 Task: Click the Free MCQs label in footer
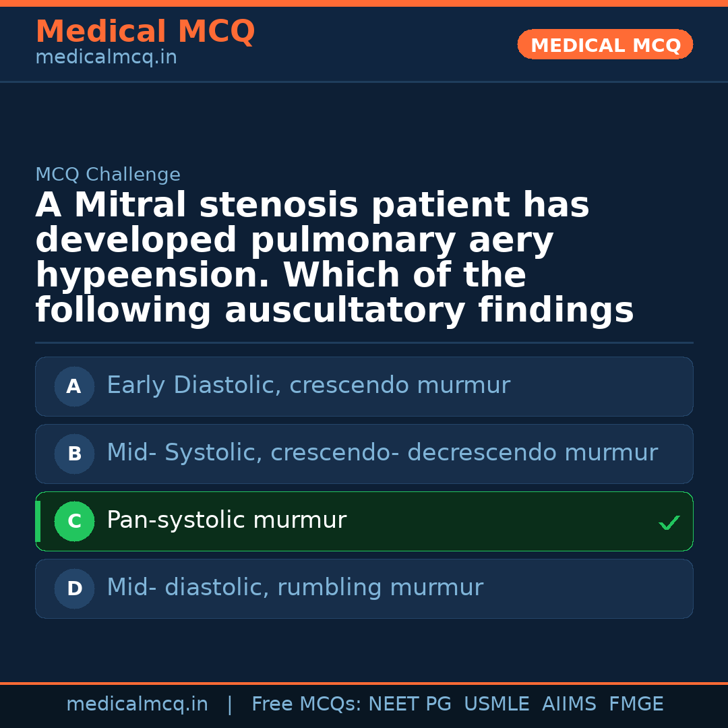point(306,704)
